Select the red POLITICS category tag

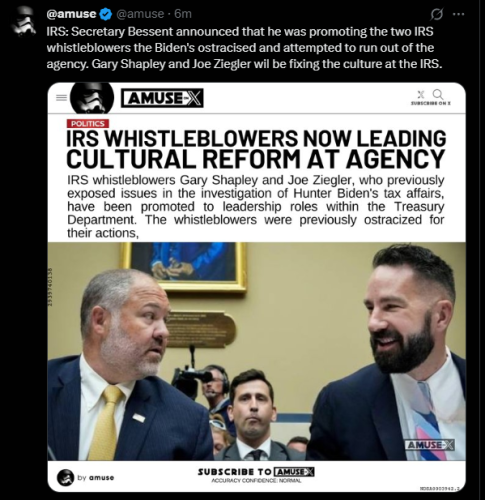(x=88, y=124)
